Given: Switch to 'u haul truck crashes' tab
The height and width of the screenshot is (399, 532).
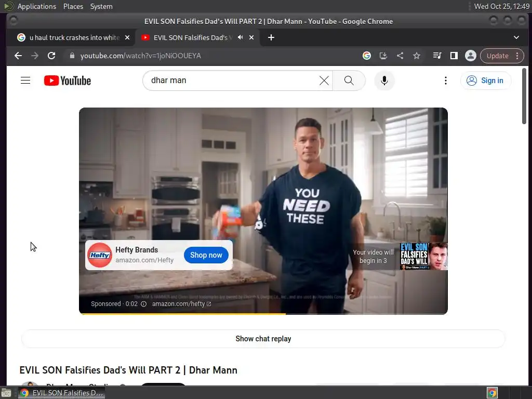Looking at the screenshot, I should click(73, 37).
